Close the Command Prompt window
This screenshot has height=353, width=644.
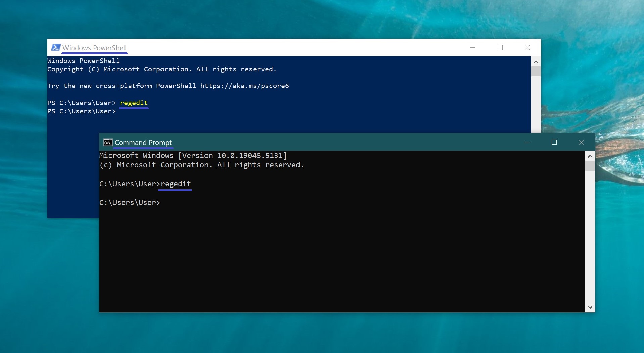(x=581, y=142)
